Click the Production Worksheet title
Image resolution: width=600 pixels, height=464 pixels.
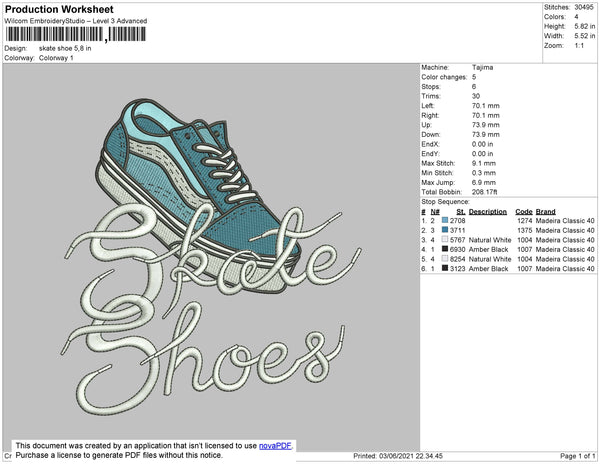click(59, 10)
